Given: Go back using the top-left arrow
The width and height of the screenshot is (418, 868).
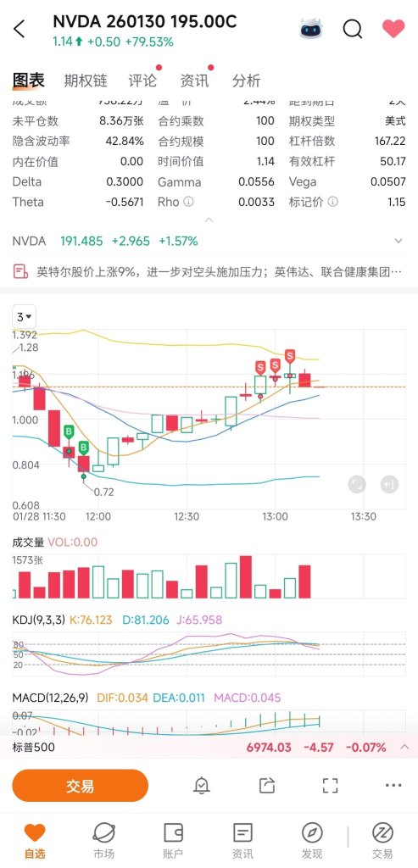Looking at the screenshot, I should pyautogui.click(x=20, y=29).
